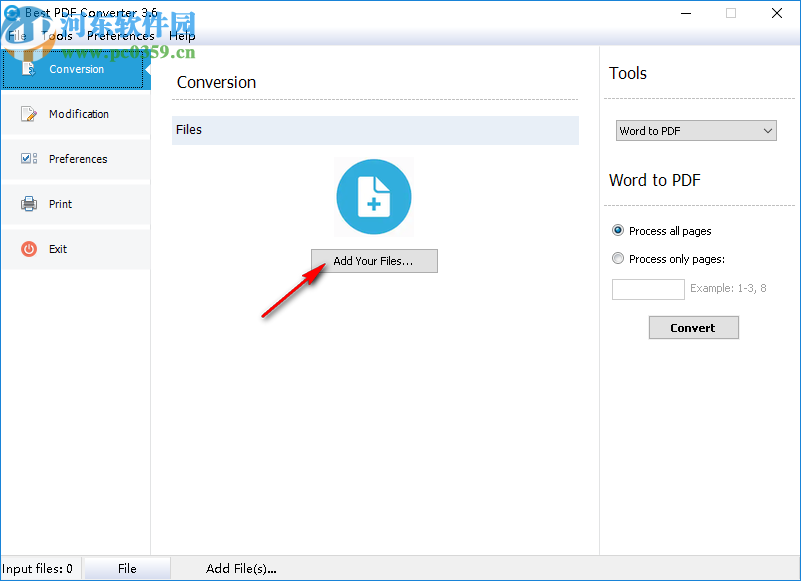The height and width of the screenshot is (581, 801).
Task: Select Process only pages option
Action: click(618, 258)
